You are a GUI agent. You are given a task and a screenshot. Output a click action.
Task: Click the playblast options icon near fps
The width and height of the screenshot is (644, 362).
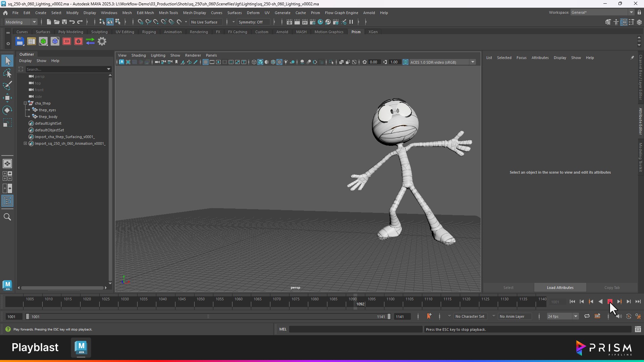597,316
